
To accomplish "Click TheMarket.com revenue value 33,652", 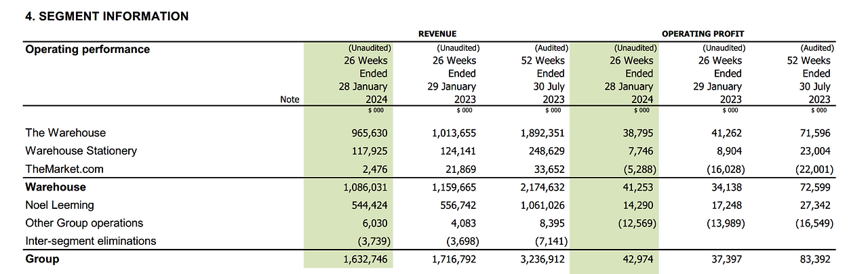I will pos(548,170).
